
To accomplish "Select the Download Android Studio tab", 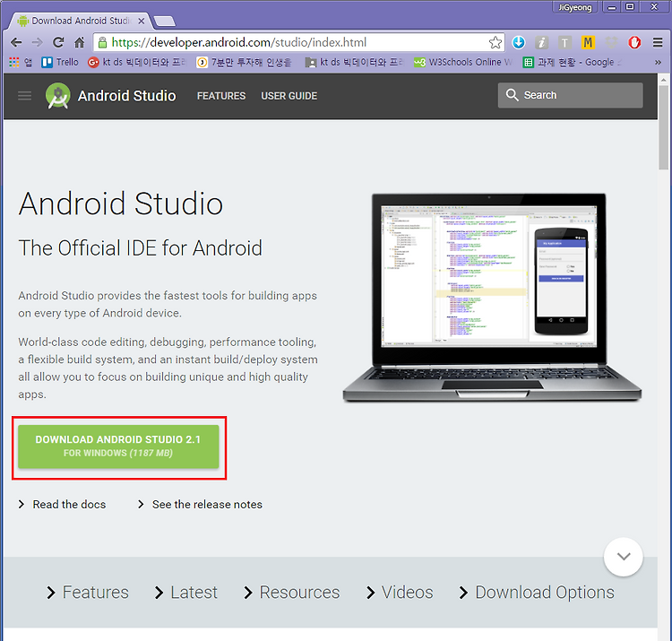I will tap(81, 21).
